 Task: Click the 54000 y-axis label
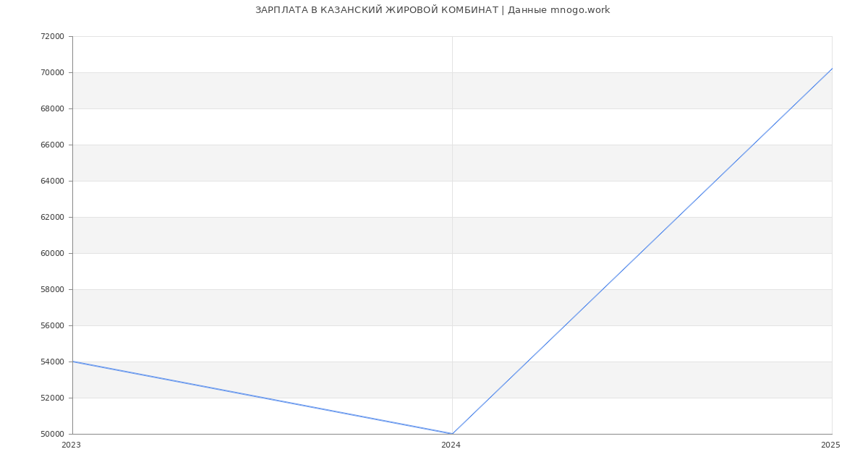click(x=53, y=362)
